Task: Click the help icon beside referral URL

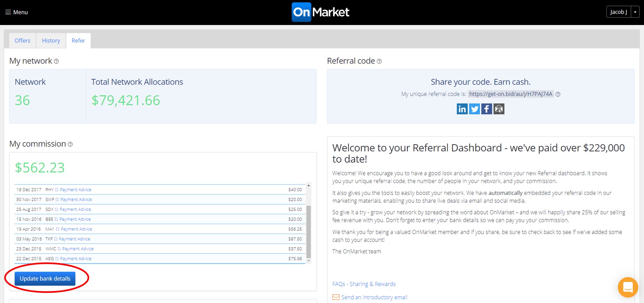Action: pos(558,94)
